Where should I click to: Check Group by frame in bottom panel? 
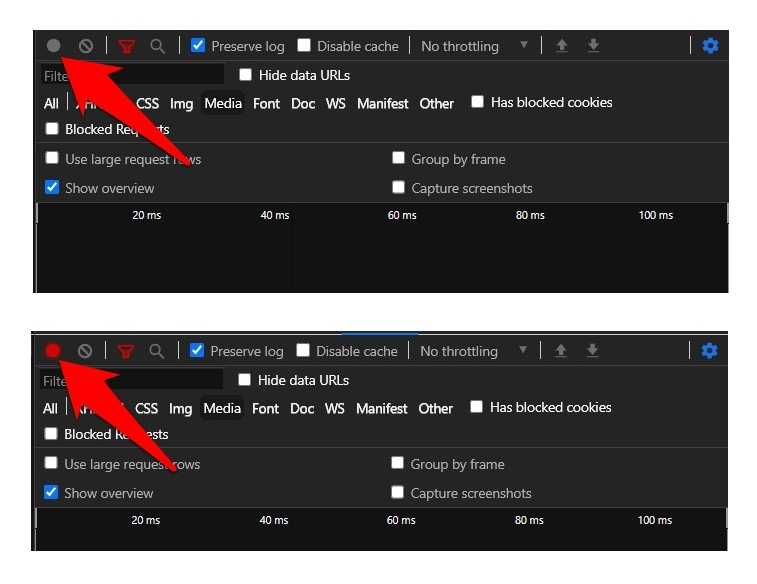[x=397, y=463]
